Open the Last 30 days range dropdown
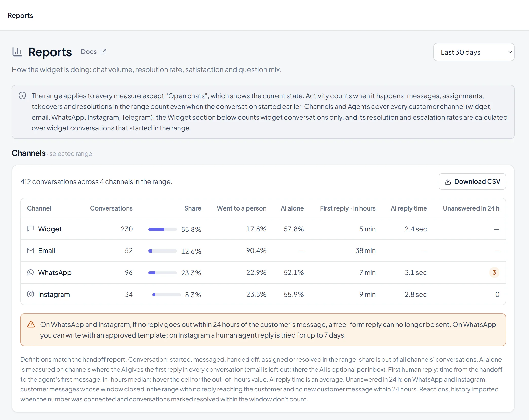Viewport: 529px width, 420px height. (x=474, y=52)
